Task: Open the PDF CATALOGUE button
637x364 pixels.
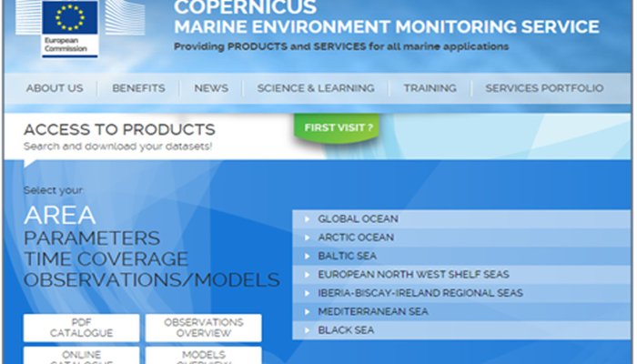Action: (x=81, y=328)
